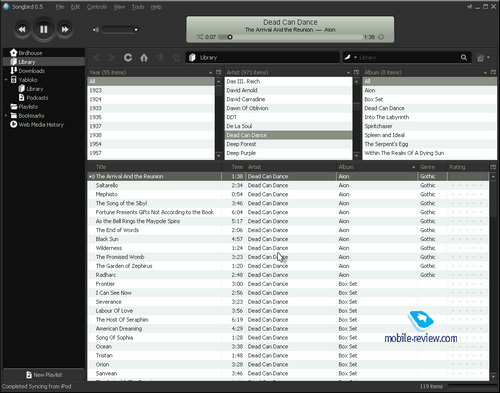Filter by album Spiritchaser
Screen dimensions: 500x393
pyautogui.click(x=429, y=126)
